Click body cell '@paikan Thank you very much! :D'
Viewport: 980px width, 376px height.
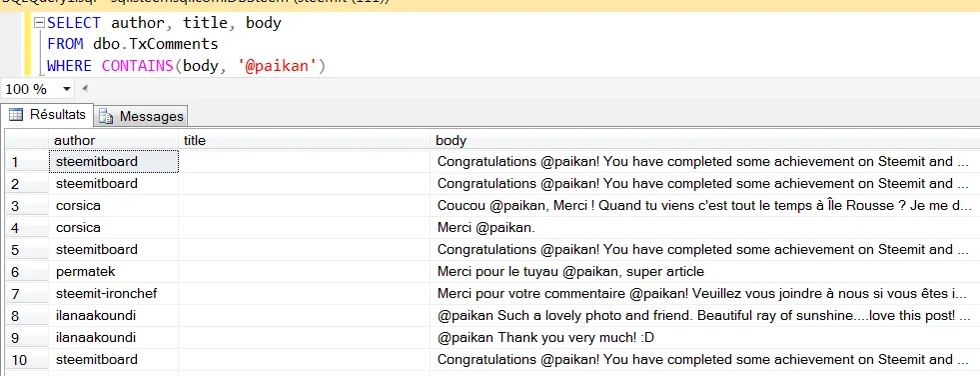click(705, 338)
